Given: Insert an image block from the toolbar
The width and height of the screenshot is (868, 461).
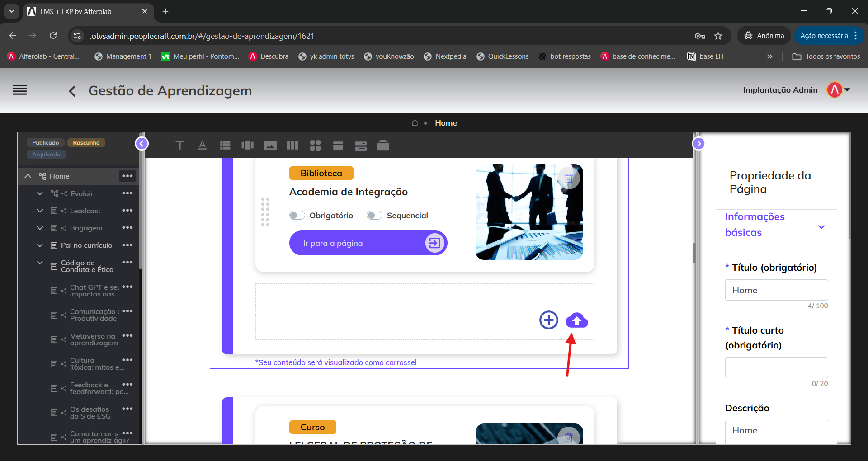Looking at the screenshot, I should point(270,145).
